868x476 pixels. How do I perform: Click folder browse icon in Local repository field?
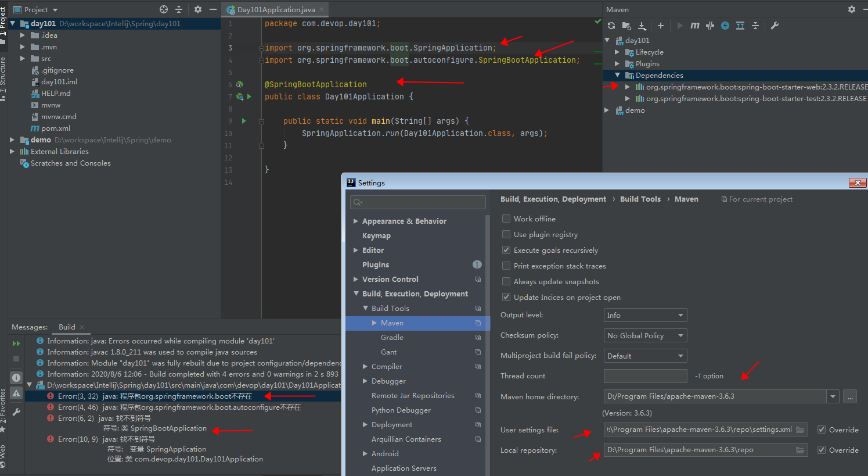tap(800, 450)
